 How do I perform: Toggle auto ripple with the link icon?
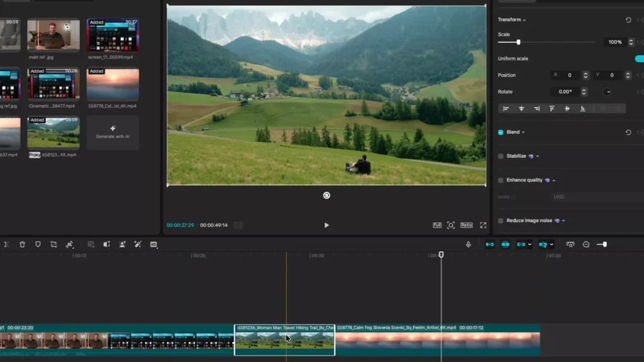coord(519,245)
